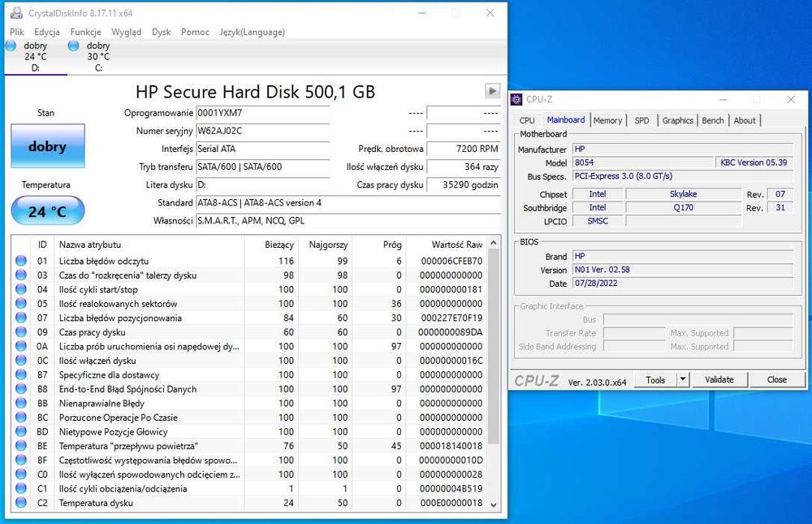The height and width of the screenshot is (524, 812).
Task: Switch to the About tab in CPU-Z
Action: click(x=744, y=120)
